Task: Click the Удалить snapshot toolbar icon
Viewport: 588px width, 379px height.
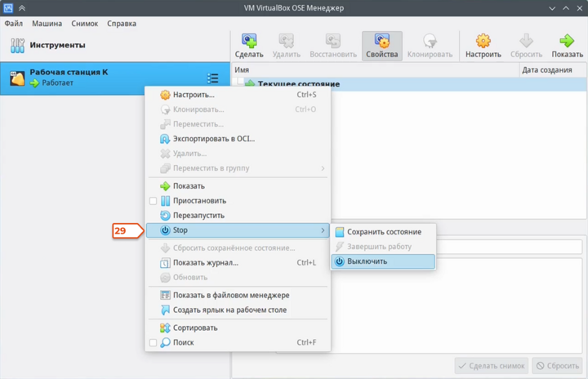Action: click(286, 41)
